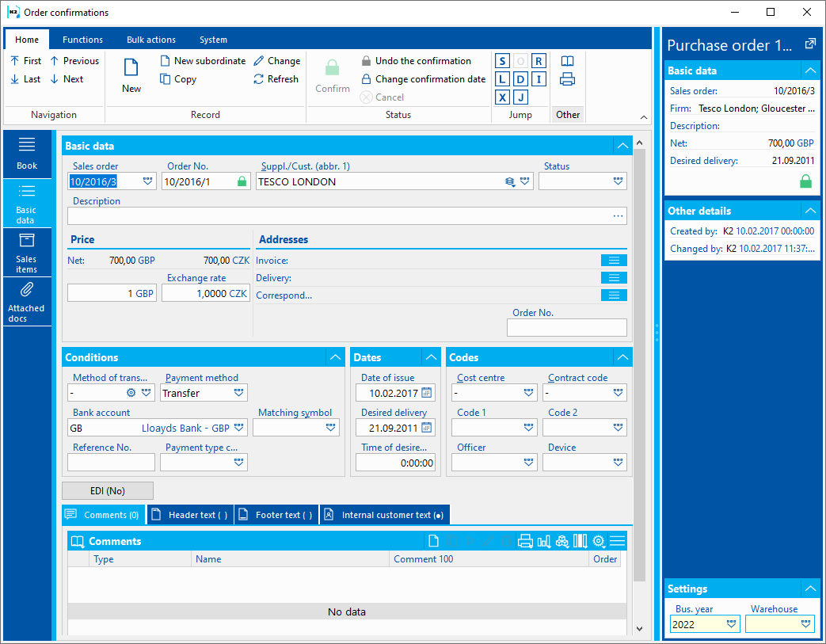The height and width of the screenshot is (644, 826).
Task: Click Undo the confirmation
Action: (x=416, y=61)
